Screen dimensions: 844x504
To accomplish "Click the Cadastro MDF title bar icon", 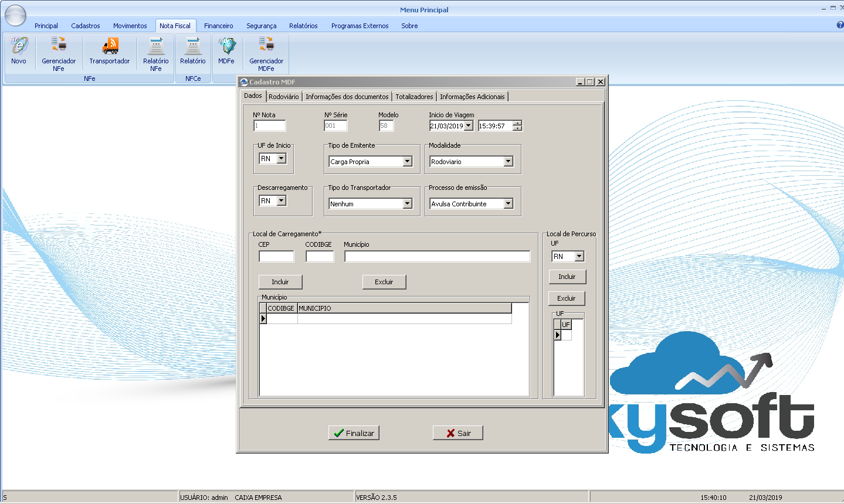I will (244, 82).
